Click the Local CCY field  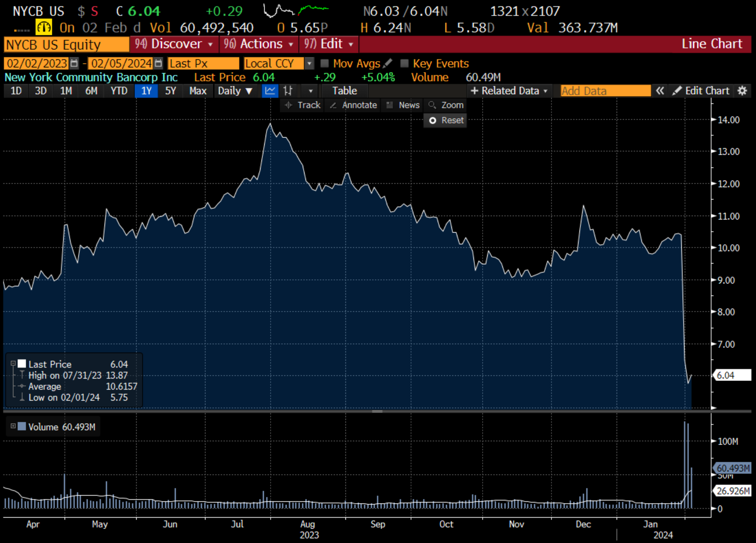coord(274,63)
